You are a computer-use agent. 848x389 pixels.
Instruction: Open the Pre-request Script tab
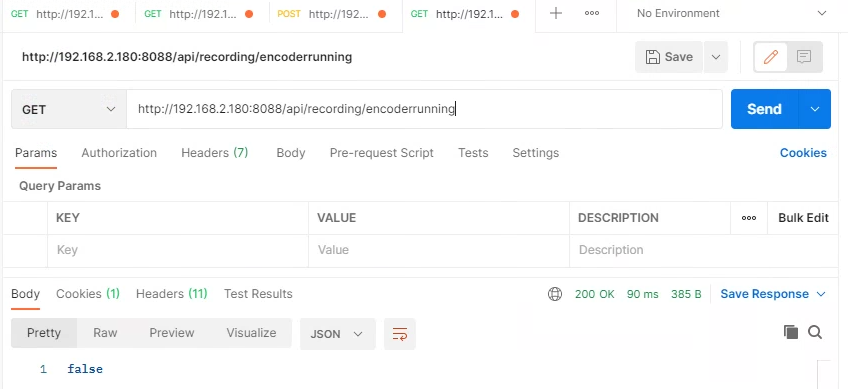click(381, 153)
